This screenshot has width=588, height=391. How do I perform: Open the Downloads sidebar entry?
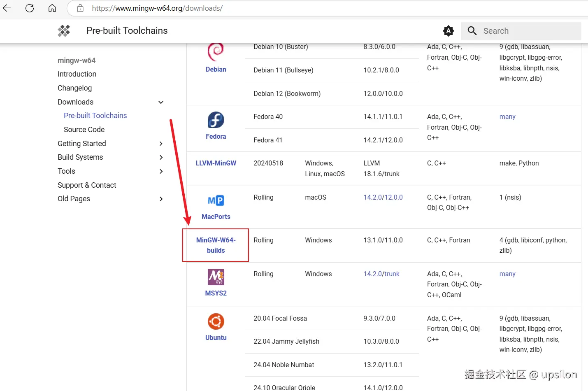[x=76, y=102]
